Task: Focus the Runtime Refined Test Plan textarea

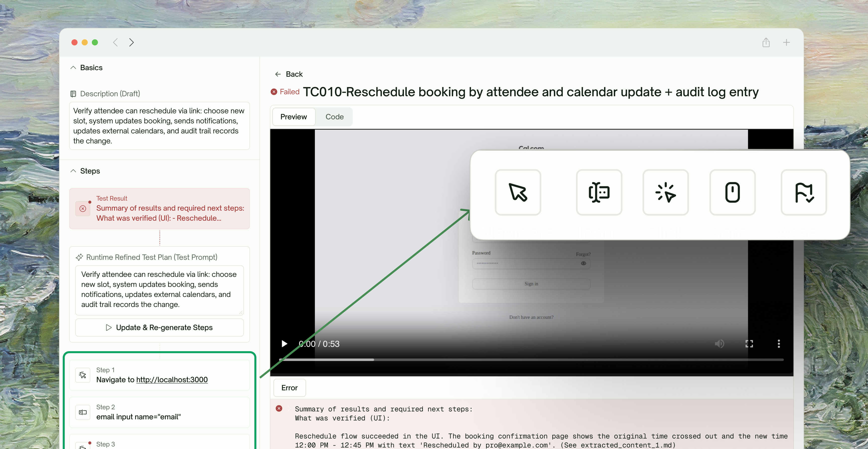Action: point(159,290)
